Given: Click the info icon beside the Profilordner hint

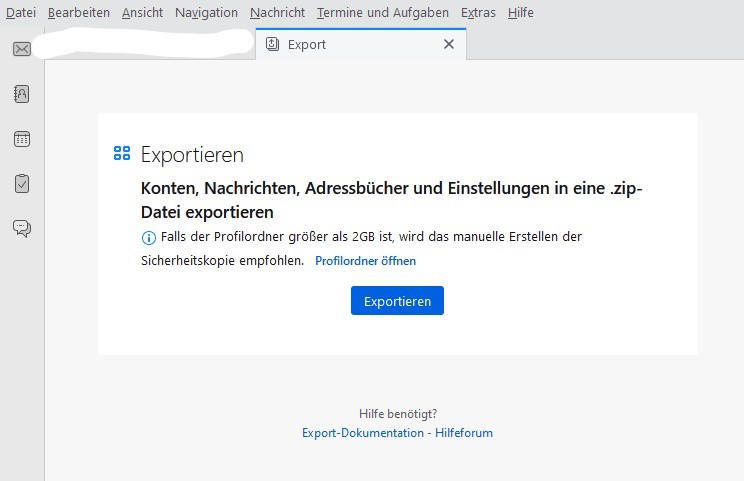Looking at the screenshot, I should coord(149,237).
